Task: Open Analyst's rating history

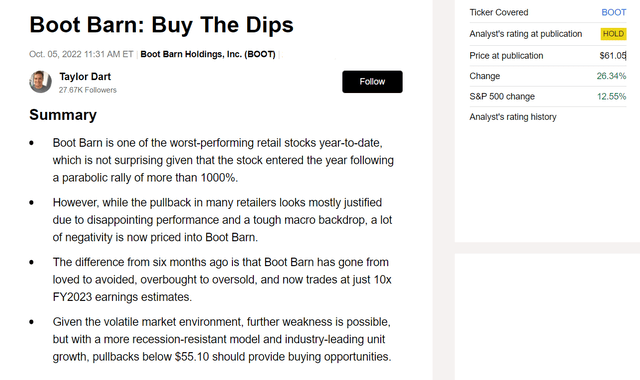Action: tap(513, 117)
